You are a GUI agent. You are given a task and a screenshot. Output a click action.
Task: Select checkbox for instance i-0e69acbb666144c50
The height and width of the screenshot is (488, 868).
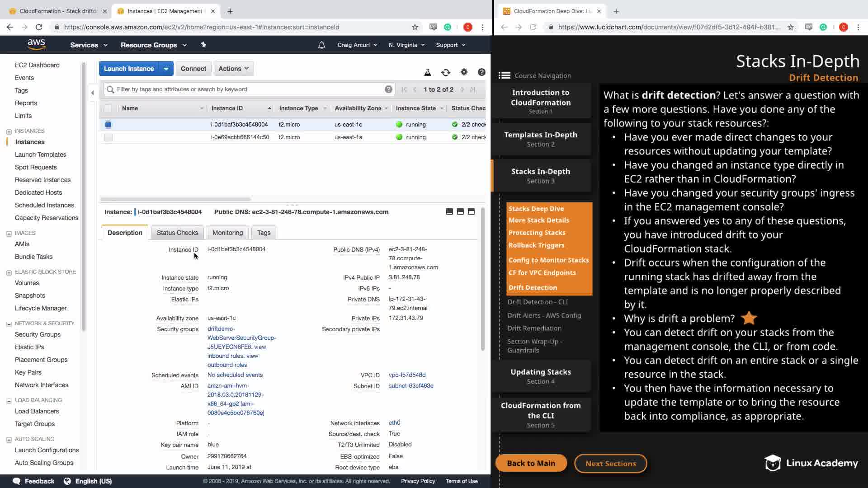108,137
